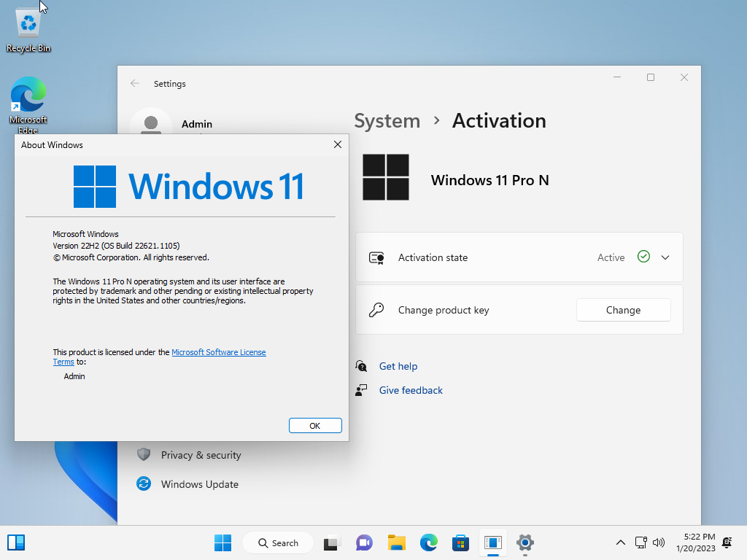This screenshot has width=747, height=560.
Task: Select the Microsoft Edge desktop shortcut
Action: [28, 105]
